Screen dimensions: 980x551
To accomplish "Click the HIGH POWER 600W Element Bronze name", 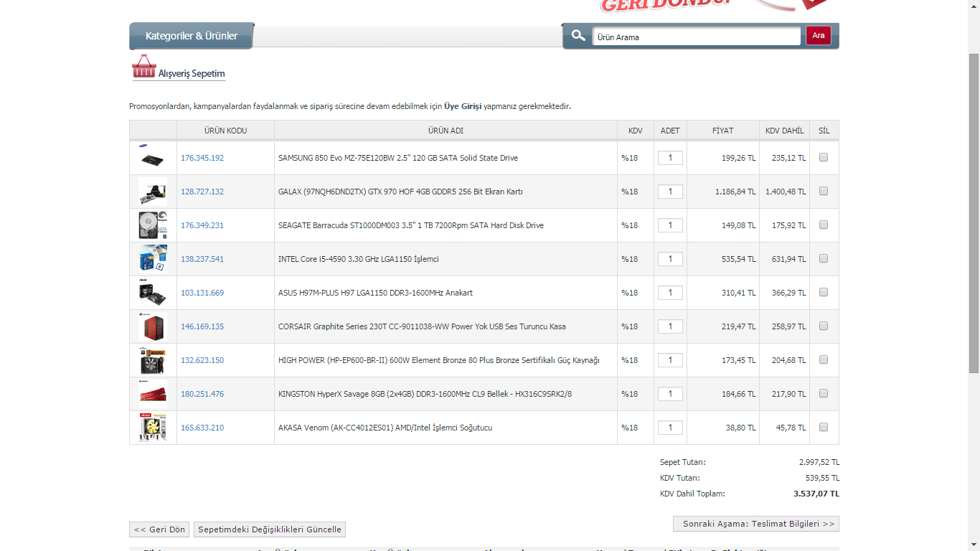I will (439, 360).
